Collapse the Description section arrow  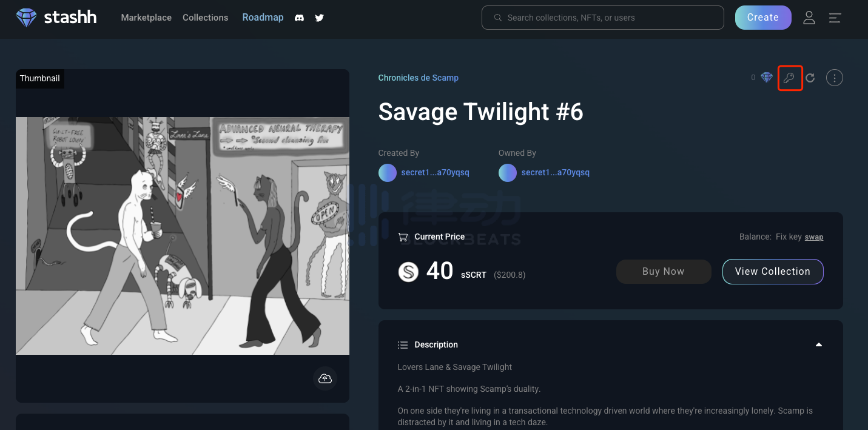click(x=819, y=344)
